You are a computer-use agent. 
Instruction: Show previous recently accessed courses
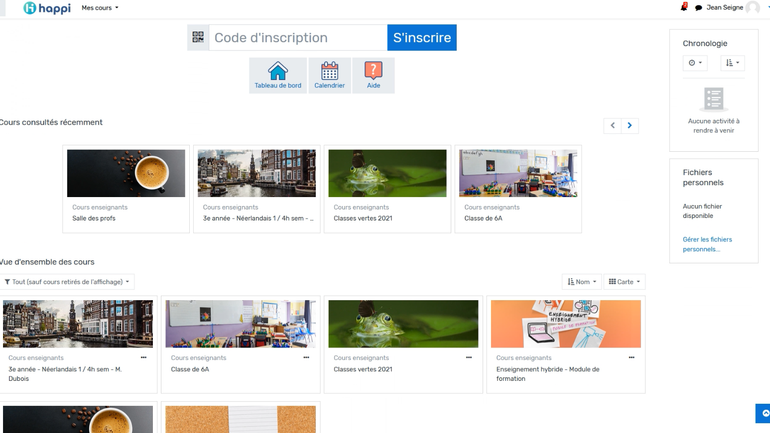pos(613,125)
